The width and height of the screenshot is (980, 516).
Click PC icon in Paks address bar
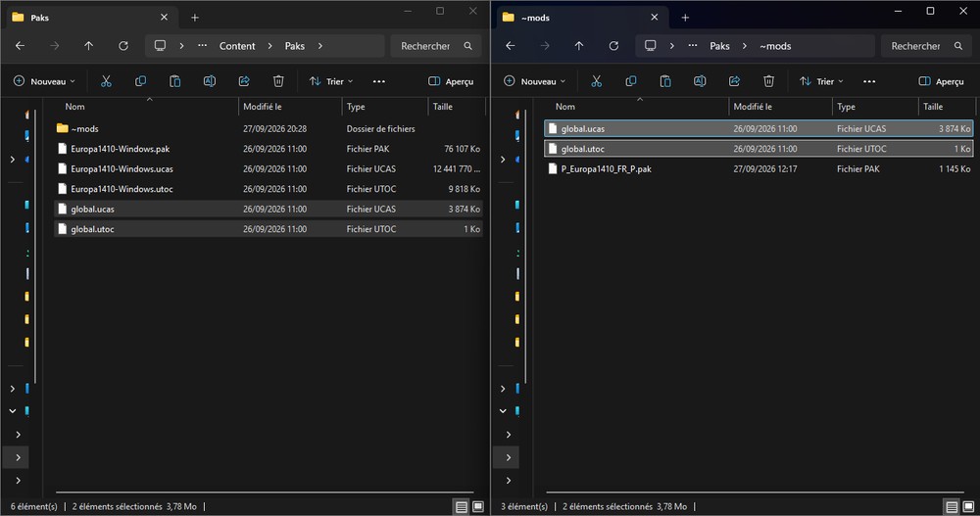coord(160,46)
